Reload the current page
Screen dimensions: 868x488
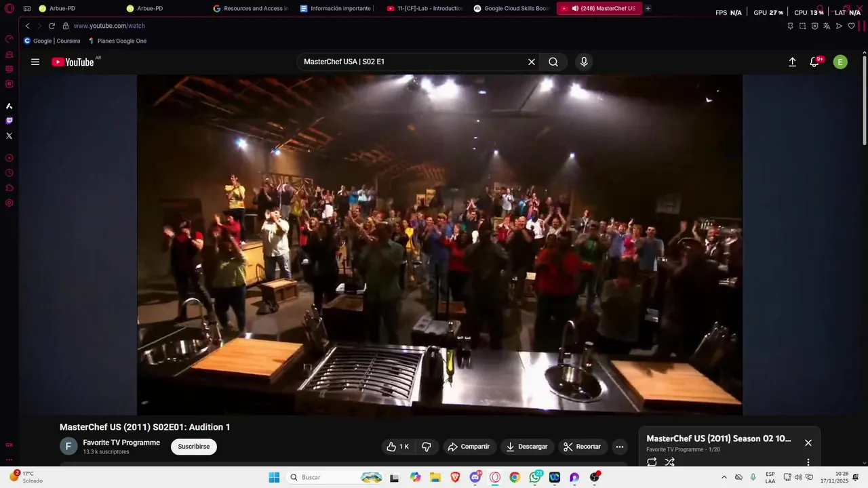click(x=52, y=26)
